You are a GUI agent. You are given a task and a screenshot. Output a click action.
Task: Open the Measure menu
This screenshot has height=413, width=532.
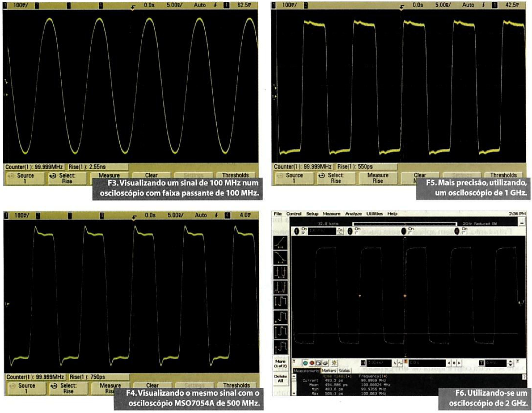(331, 214)
